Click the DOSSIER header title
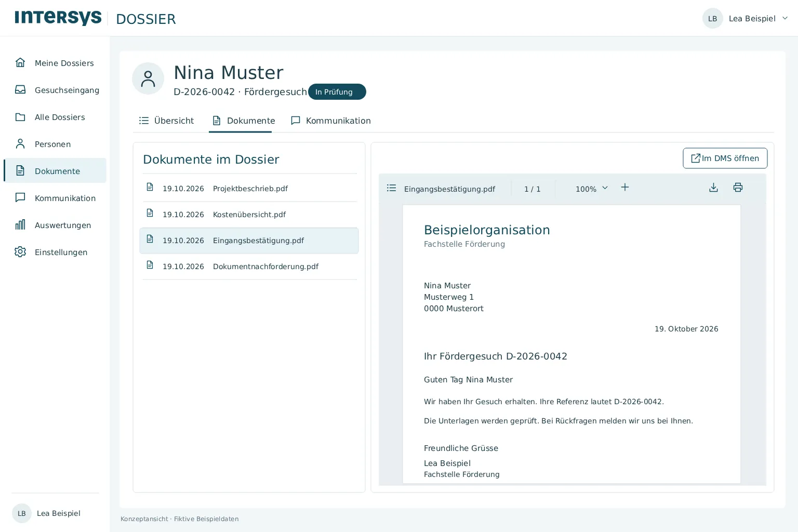The image size is (798, 532). tap(146, 19)
